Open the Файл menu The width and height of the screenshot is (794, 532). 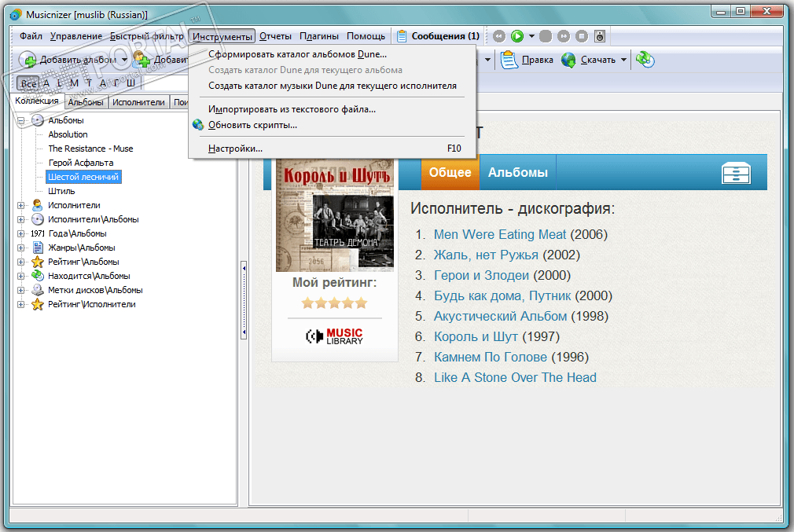pyautogui.click(x=31, y=36)
